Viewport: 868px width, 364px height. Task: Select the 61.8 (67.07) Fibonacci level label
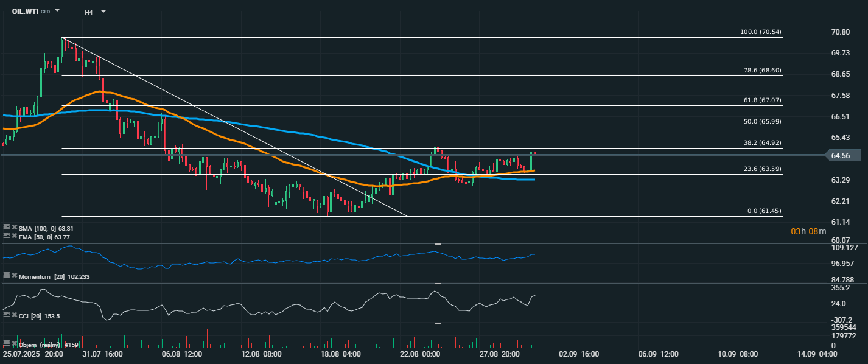[763, 101]
